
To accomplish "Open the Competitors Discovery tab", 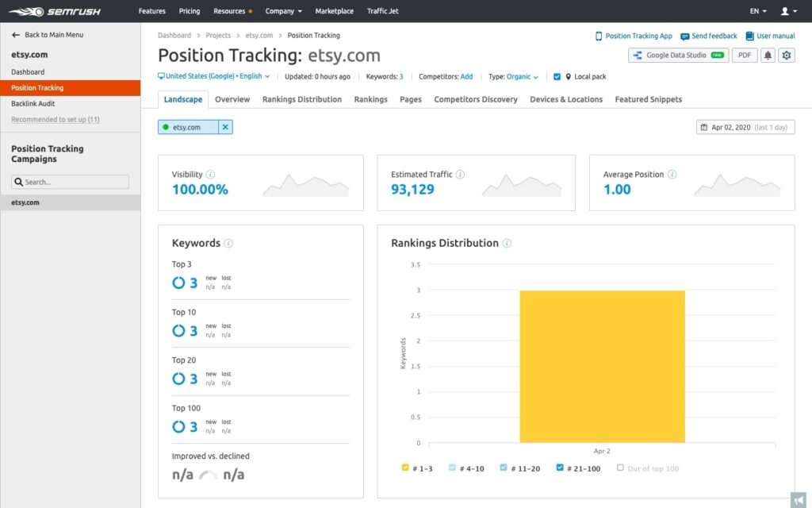I will coord(476,99).
